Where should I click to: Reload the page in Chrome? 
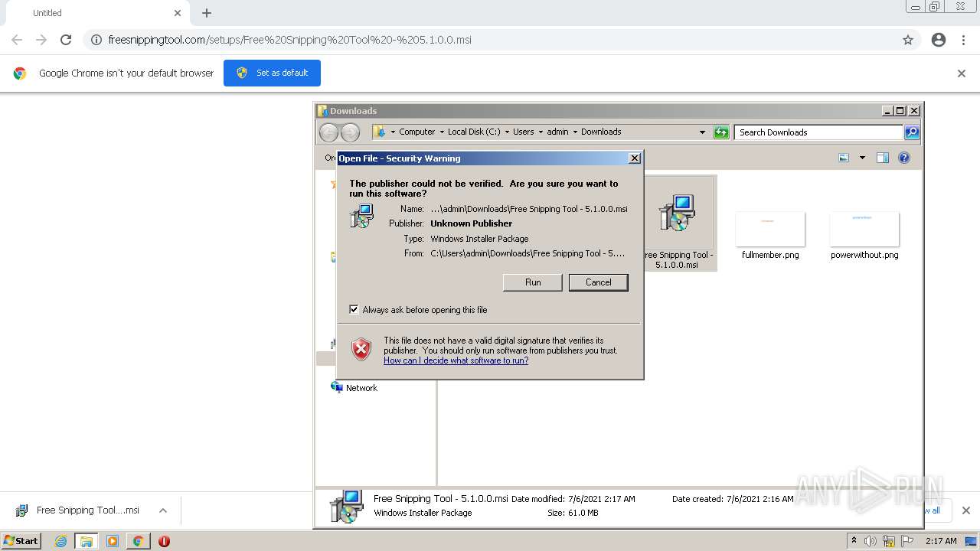(x=66, y=40)
